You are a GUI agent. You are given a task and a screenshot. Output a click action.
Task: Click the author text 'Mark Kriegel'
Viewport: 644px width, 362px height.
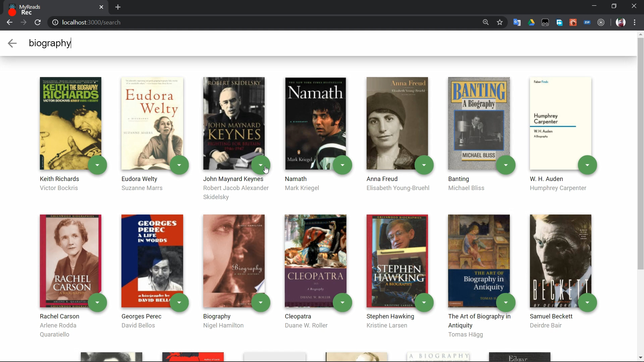click(302, 188)
